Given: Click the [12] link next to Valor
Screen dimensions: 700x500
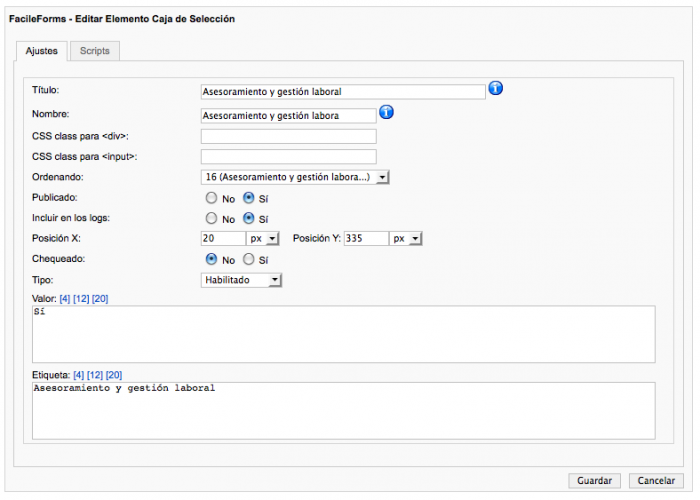Looking at the screenshot, I should click(x=81, y=299).
